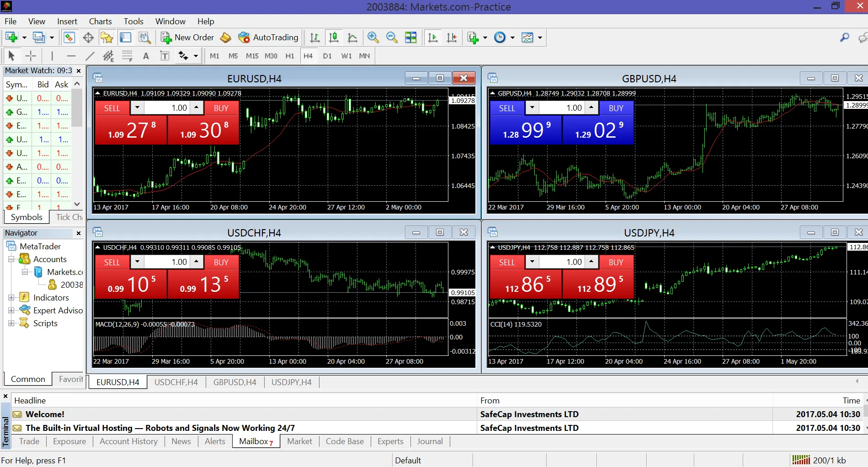Expand the Scripts tree node
The width and height of the screenshot is (868, 467).
pyautogui.click(x=11, y=323)
